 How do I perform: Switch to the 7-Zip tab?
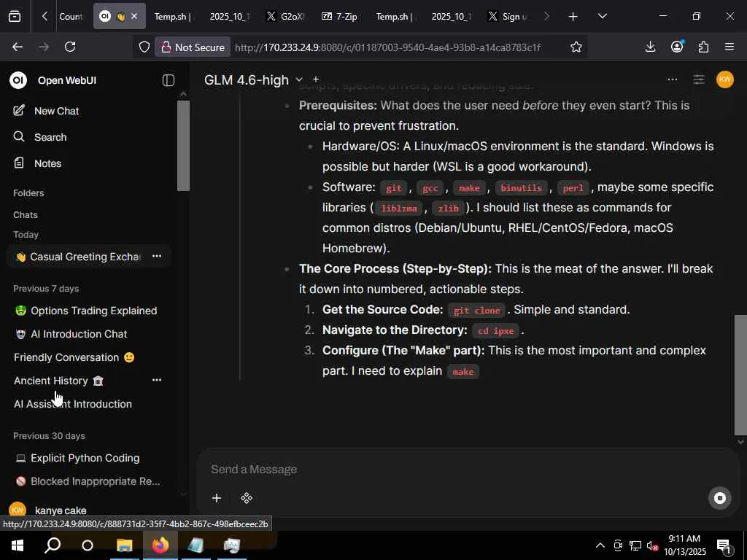pos(340,16)
